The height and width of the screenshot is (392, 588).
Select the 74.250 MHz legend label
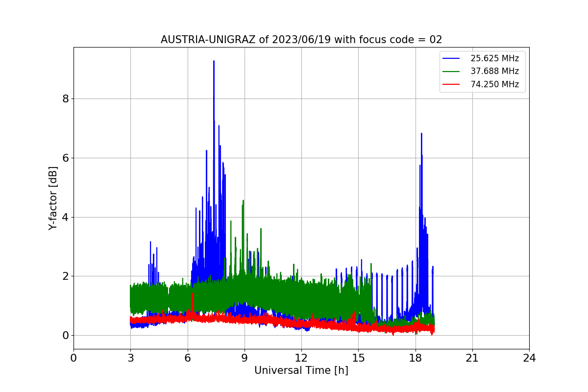click(494, 84)
